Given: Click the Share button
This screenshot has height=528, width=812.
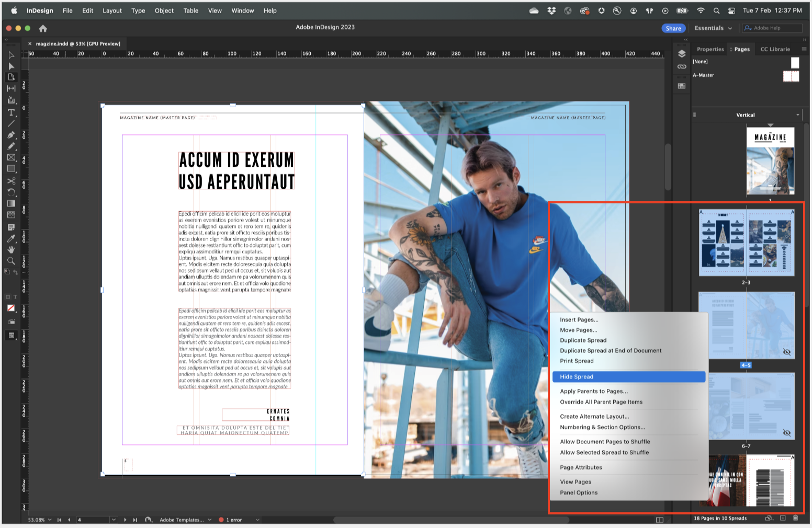Looking at the screenshot, I should point(673,28).
